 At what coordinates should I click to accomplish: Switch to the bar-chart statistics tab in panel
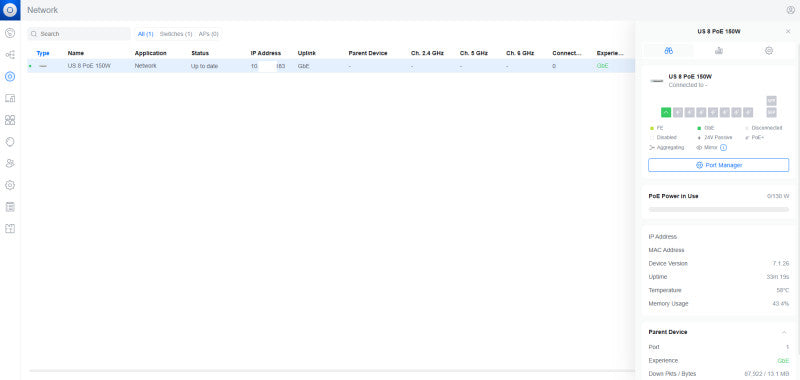point(719,50)
